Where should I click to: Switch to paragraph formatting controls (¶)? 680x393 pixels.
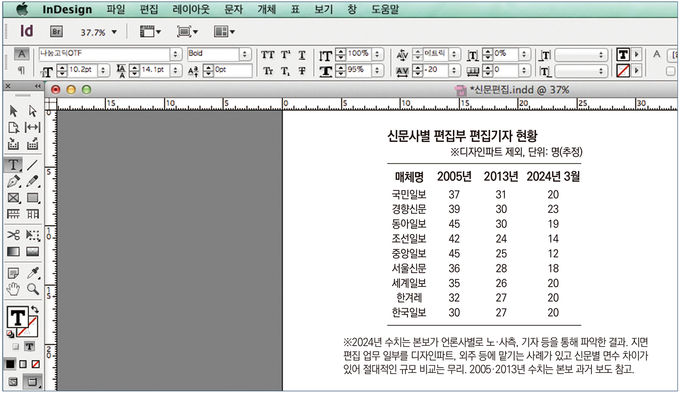coord(21,70)
